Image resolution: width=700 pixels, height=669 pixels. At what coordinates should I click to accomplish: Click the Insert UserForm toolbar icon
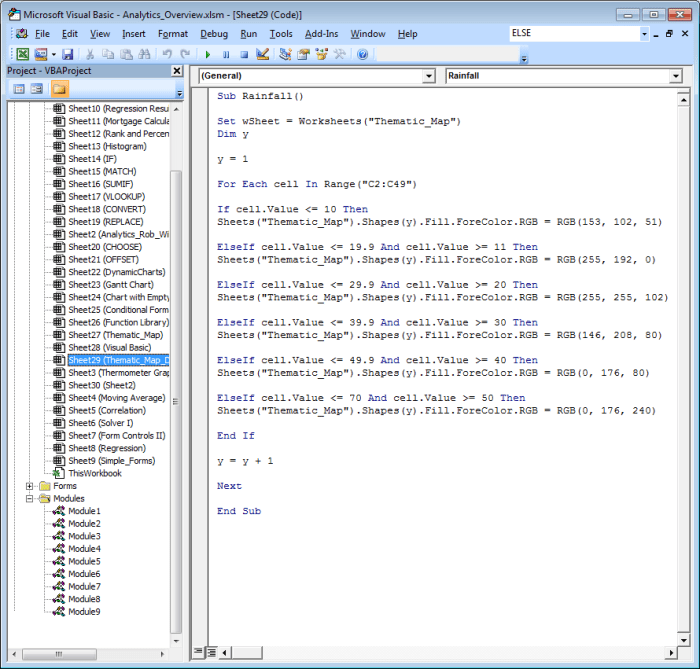pos(41,54)
